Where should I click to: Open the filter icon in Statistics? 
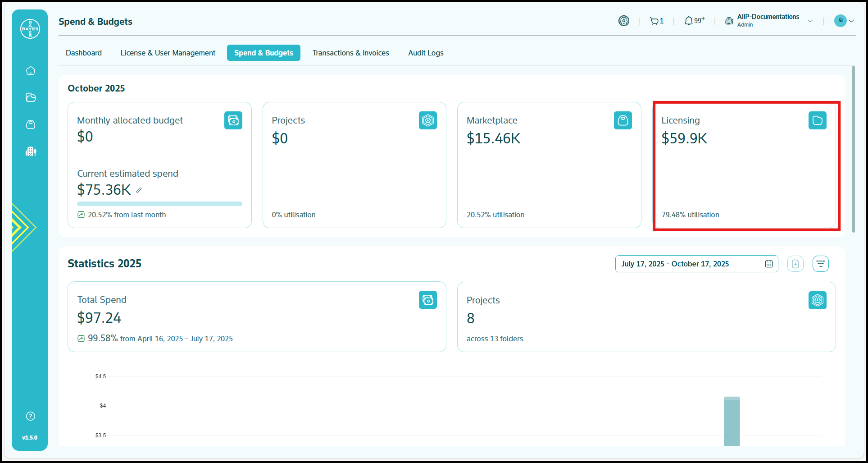tap(821, 264)
